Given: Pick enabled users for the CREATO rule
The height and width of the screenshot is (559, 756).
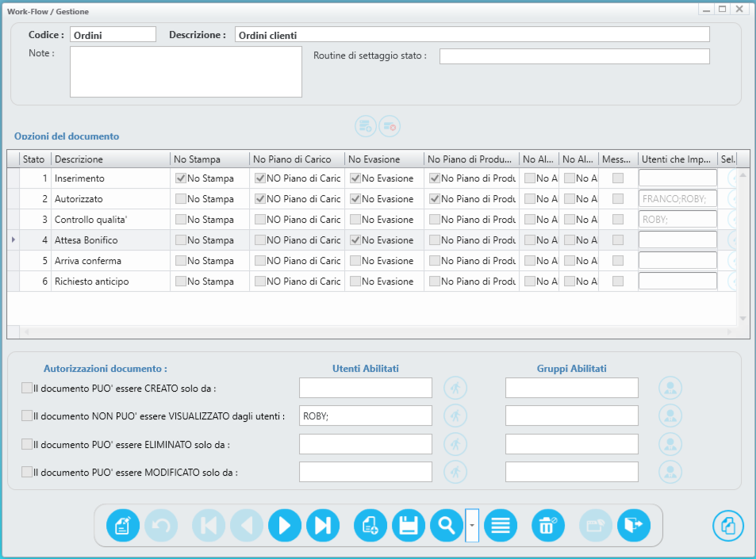Looking at the screenshot, I should (x=455, y=388).
